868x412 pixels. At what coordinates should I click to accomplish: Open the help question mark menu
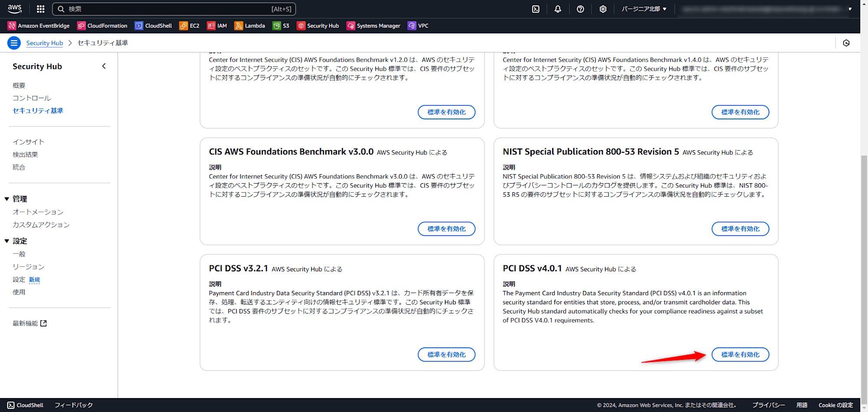pos(580,9)
